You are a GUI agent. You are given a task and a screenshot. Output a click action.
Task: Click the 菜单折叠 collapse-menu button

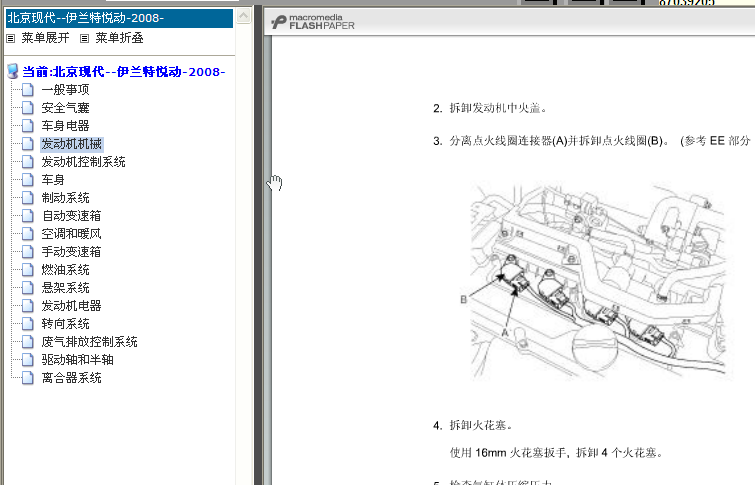(x=119, y=38)
